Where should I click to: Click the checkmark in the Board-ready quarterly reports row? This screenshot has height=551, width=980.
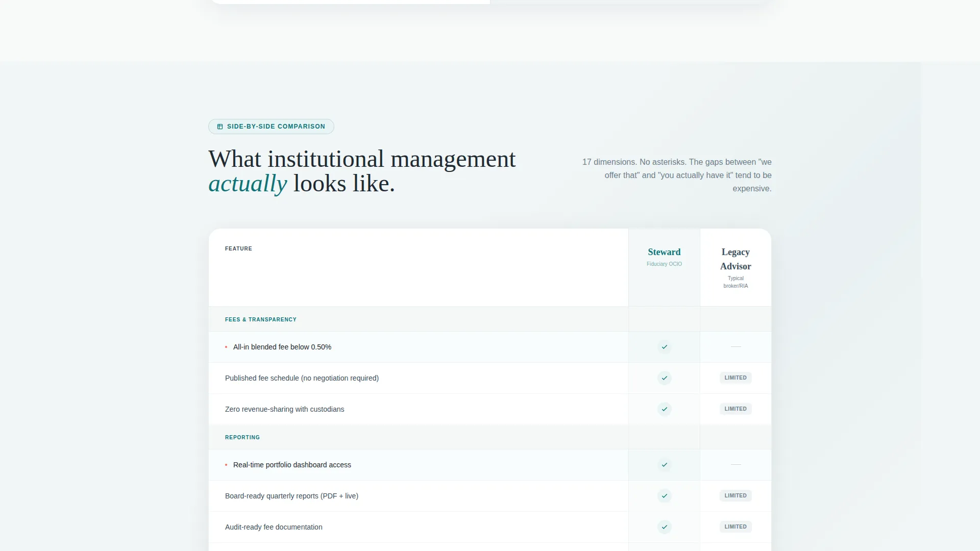click(664, 496)
